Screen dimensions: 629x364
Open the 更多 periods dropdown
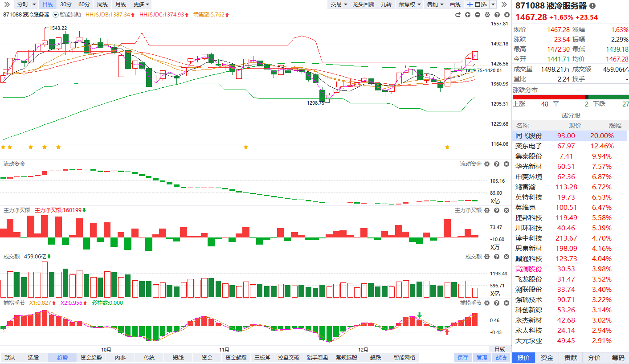coord(141,4)
